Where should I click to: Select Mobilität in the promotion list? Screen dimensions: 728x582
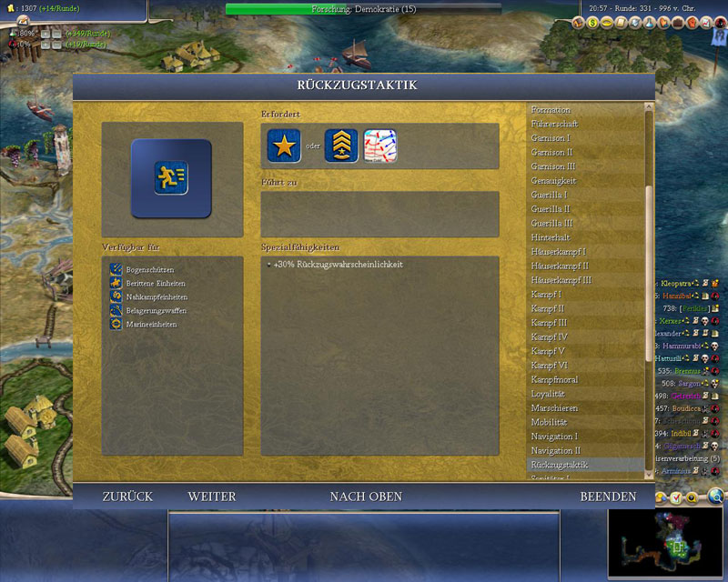click(585, 422)
